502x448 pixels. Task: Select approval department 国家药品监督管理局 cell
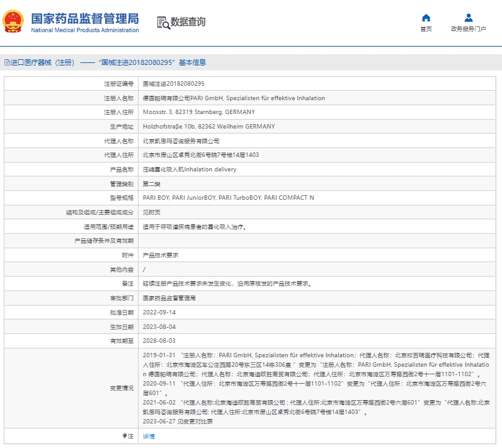169,298
